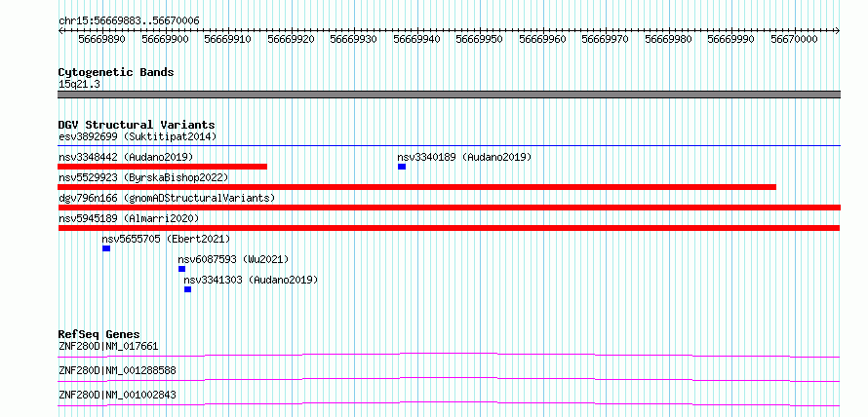Viewport: 868px width, 417px height.
Task: Open variant nsv5529923 (ByrskaBishop2022)
Action: pyautogui.click(x=143, y=177)
